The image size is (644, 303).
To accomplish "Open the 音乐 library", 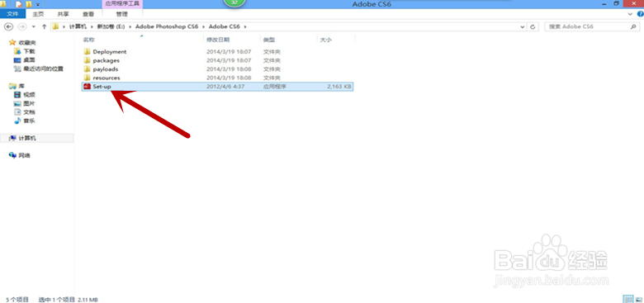I will tap(29, 121).
